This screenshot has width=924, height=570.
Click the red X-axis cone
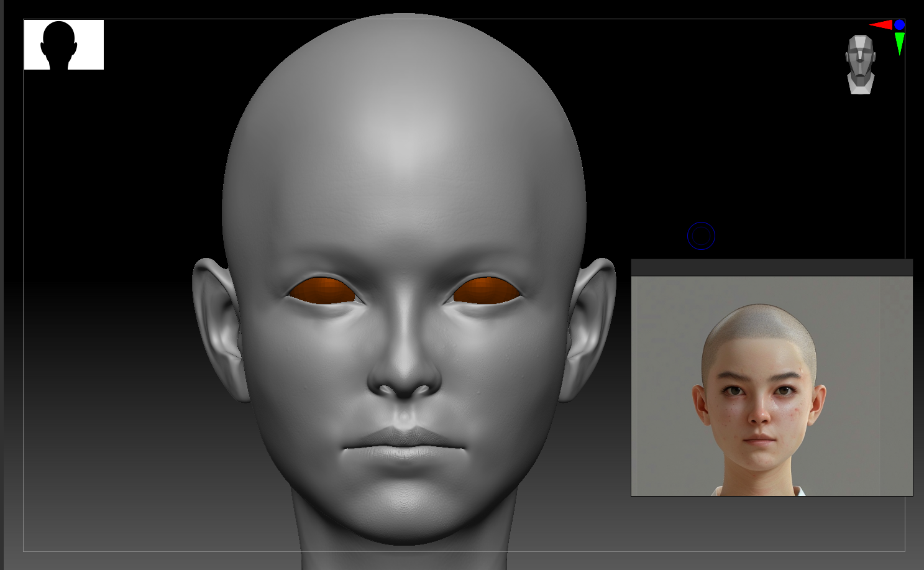pos(881,25)
